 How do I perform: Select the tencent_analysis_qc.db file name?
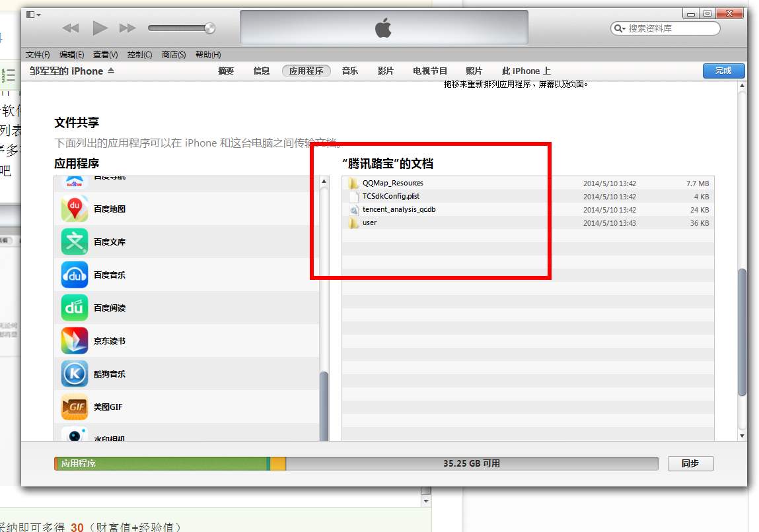399,209
